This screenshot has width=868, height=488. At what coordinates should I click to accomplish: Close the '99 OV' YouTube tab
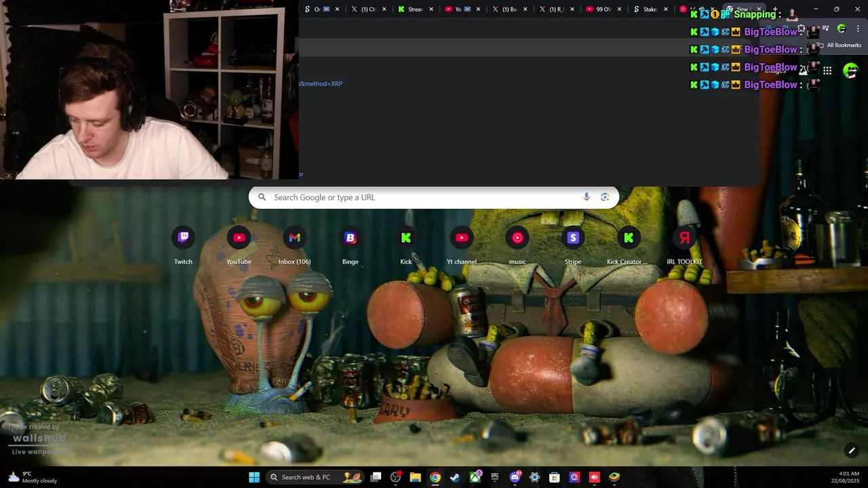click(618, 9)
